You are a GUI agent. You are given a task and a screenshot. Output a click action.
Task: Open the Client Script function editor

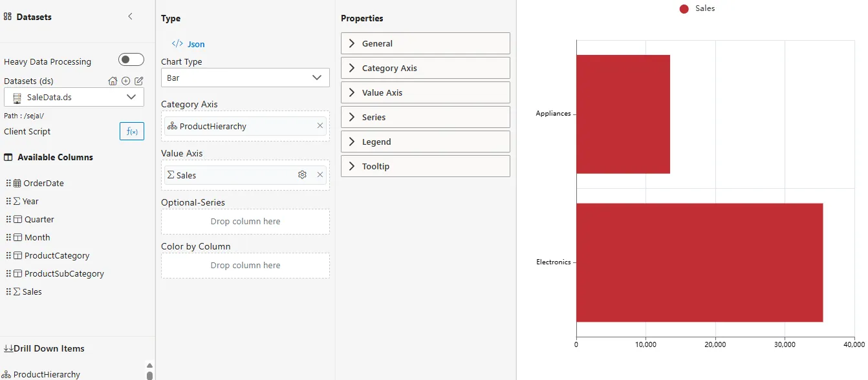[x=132, y=131]
